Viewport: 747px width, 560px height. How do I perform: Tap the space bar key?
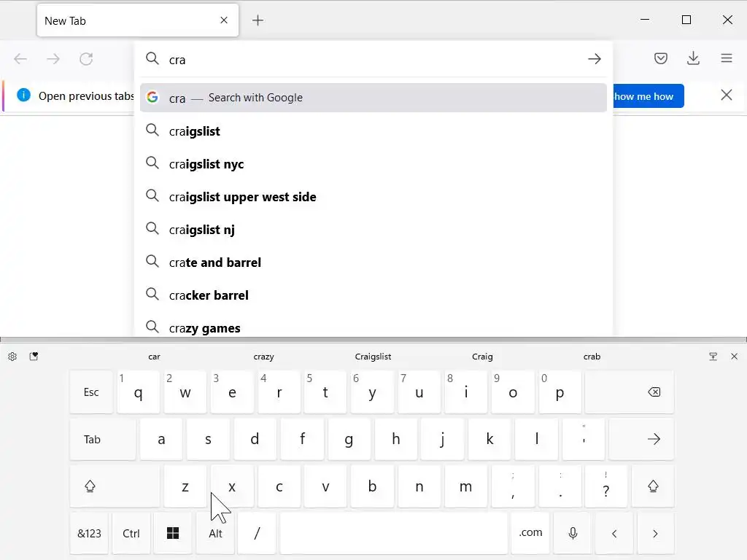393,533
